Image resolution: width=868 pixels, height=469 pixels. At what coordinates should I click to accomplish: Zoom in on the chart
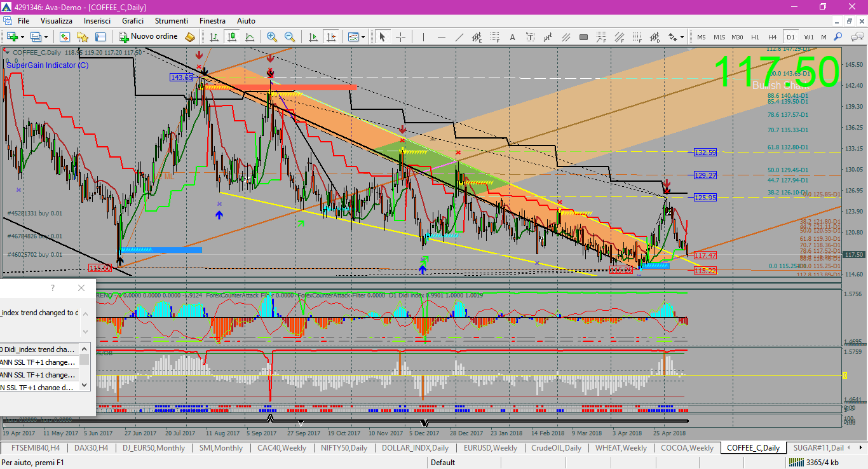click(x=272, y=37)
